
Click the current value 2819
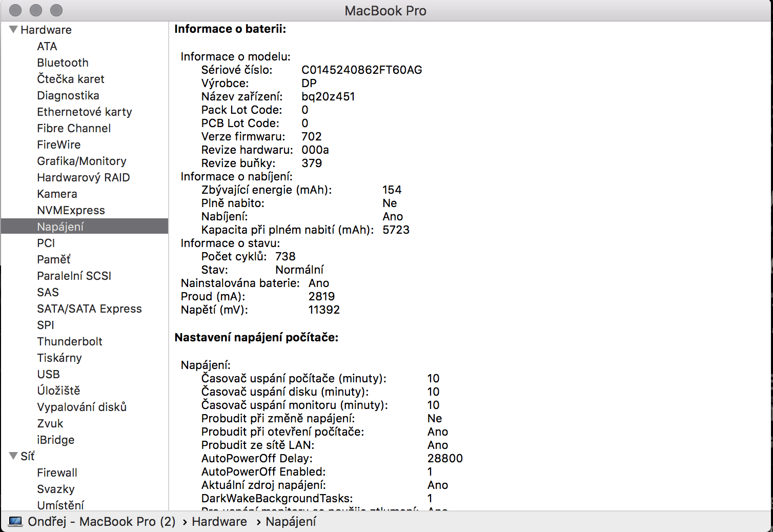coord(322,296)
